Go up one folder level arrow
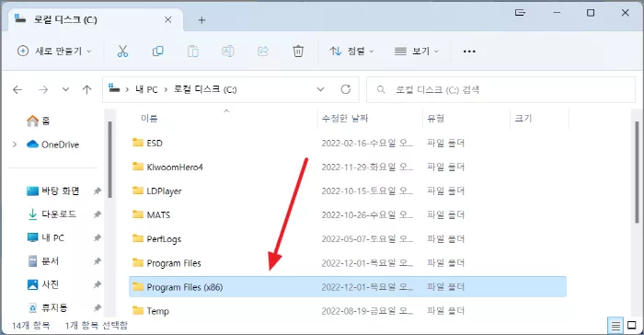Viewport: 644px width, 335px height. pos(86,89)
